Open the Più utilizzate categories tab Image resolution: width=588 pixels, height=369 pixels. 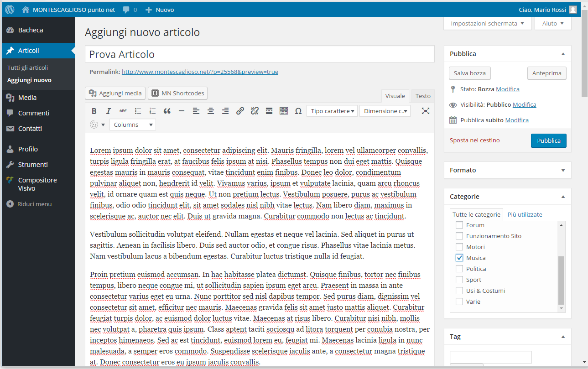point(525,214)
